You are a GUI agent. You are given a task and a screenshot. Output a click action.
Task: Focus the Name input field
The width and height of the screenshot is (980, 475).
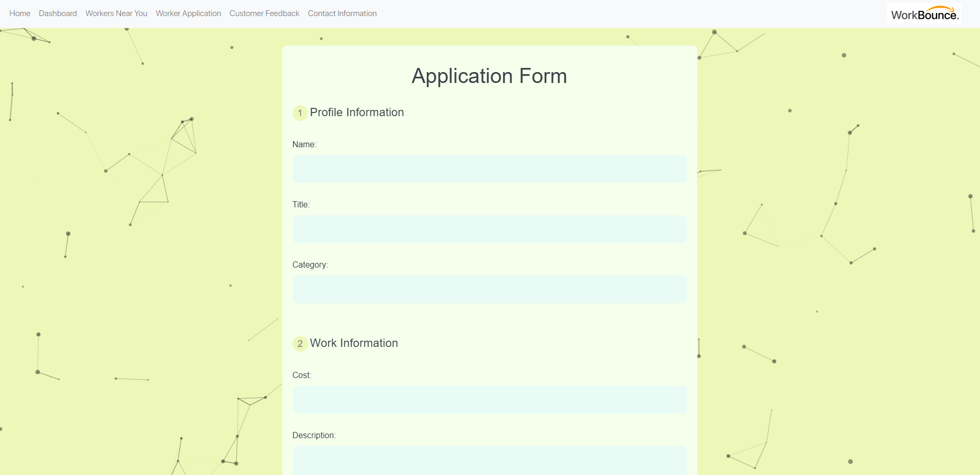pyautogui.click(x=489, y=169)
